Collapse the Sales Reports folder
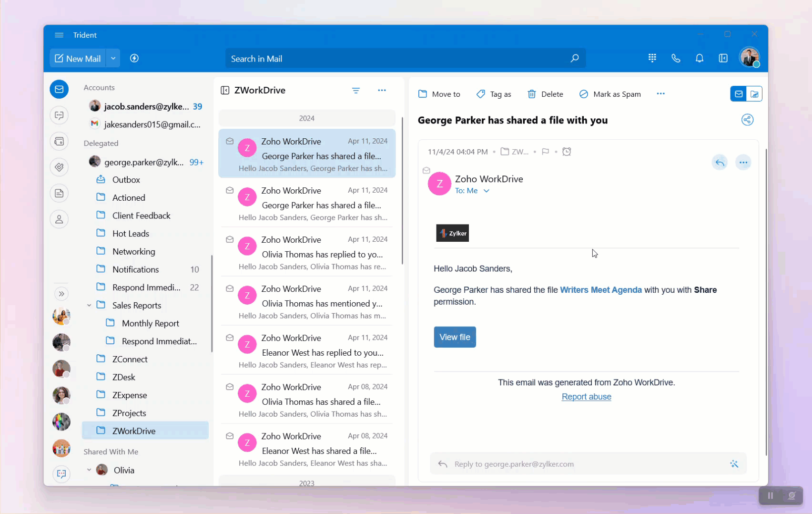This screenshot has width=812, height=514. pyautogui.click(x=89, y=305)
